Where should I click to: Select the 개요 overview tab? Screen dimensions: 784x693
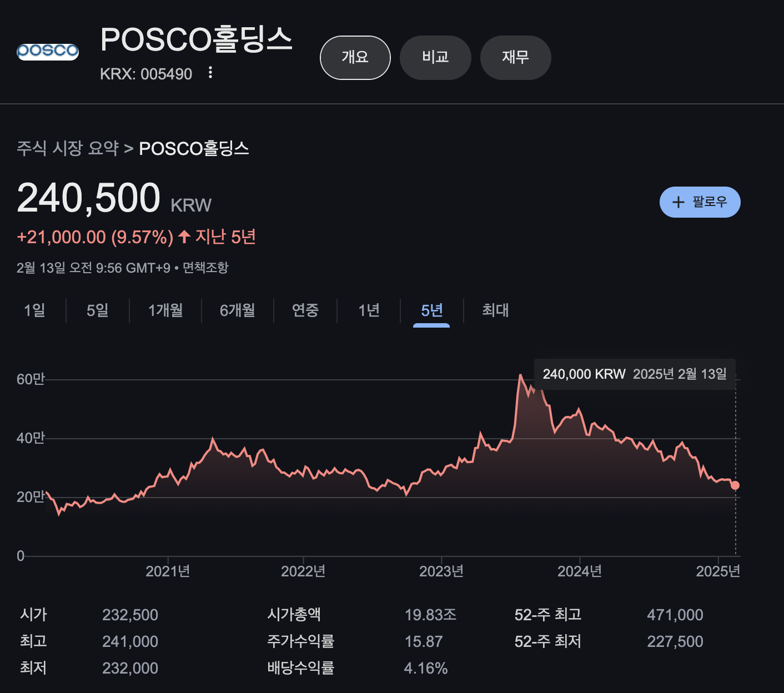(x=355, y=58)
